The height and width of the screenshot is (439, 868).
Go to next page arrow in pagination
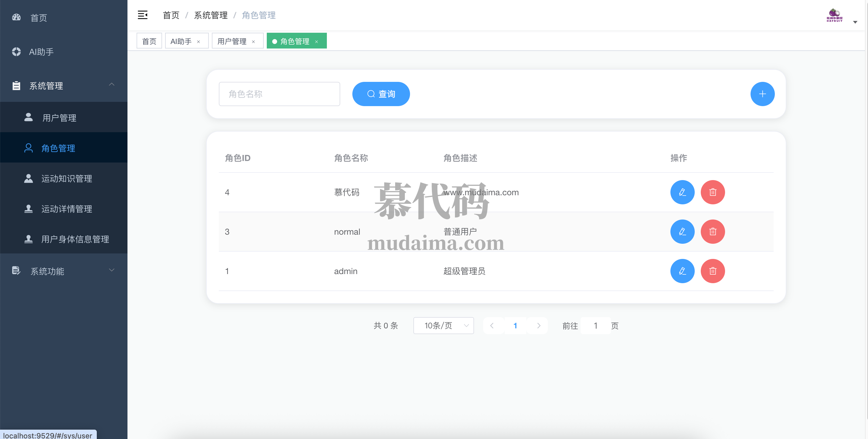pos(538,326)
